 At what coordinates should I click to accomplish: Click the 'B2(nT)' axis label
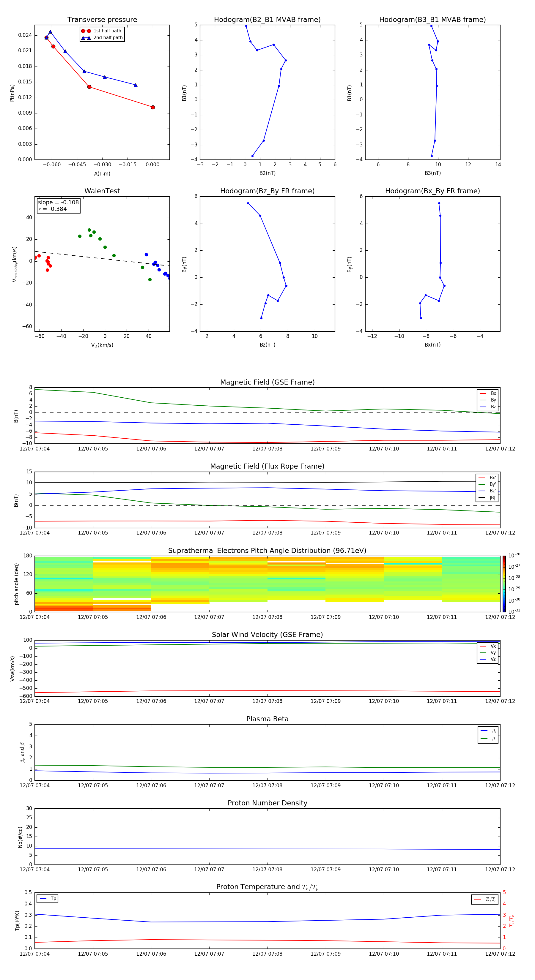pos(267,173)
